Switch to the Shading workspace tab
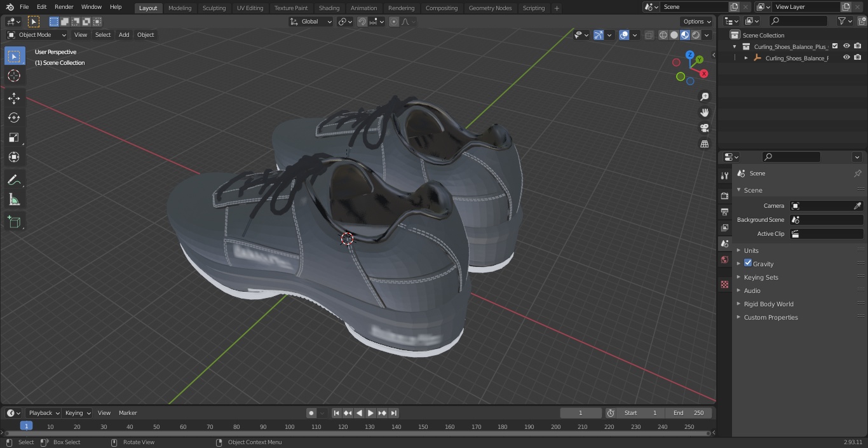 (329, 8)
